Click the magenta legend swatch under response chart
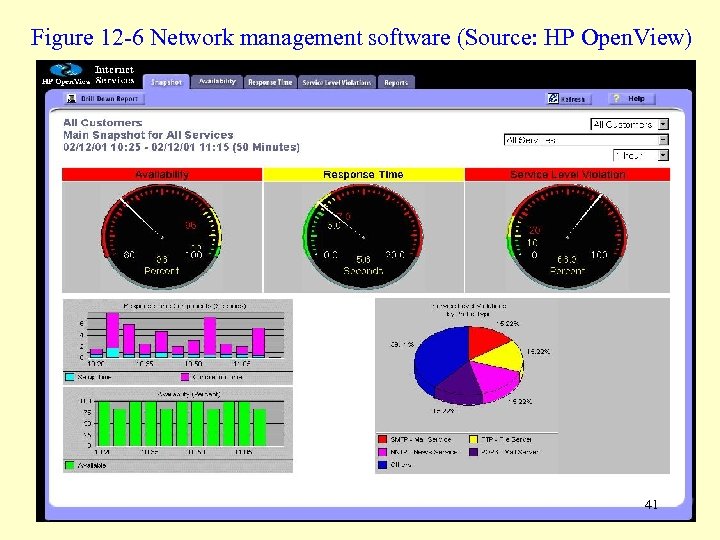 pos(185,377)
